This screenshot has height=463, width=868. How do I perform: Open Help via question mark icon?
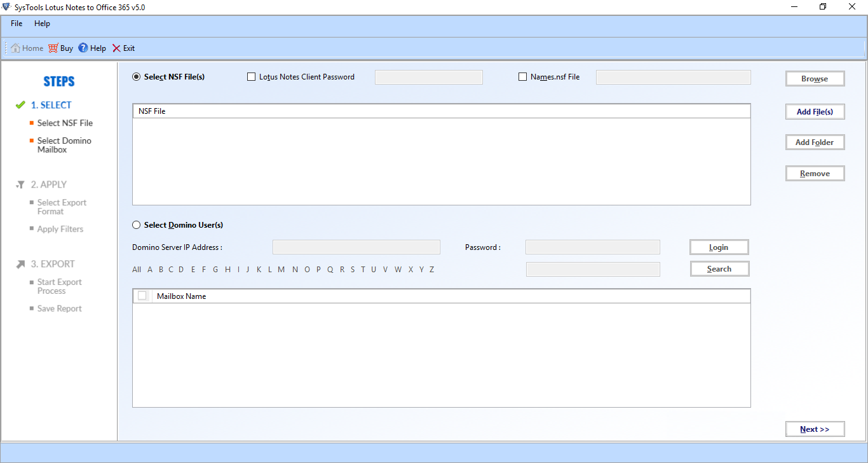(83, 48)
